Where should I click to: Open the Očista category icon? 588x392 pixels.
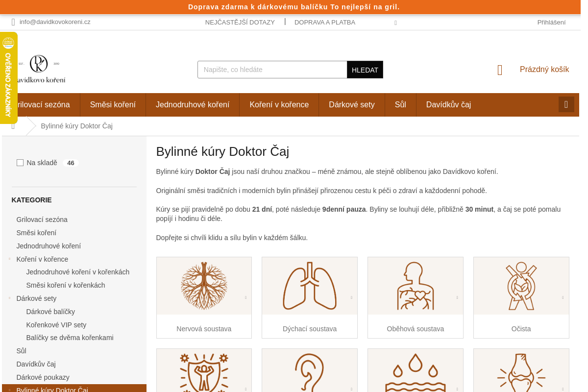(521, 286)
